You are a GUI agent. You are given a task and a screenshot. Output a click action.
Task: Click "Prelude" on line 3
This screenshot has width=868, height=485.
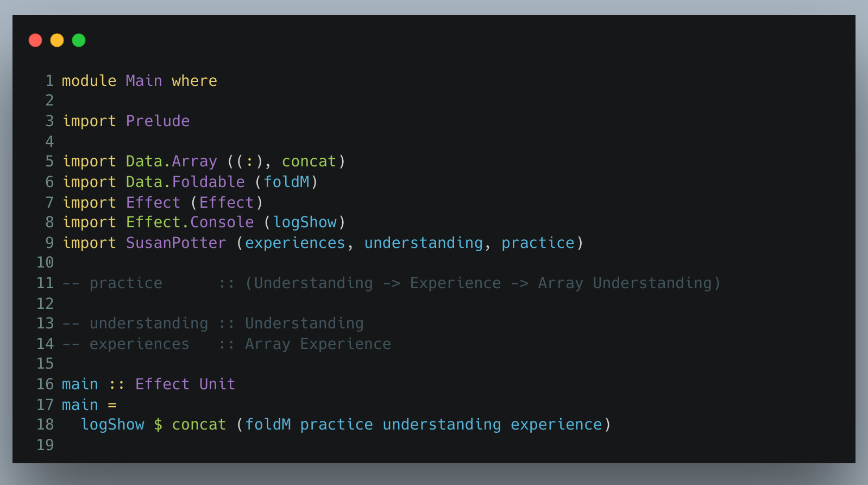[158, 121]
